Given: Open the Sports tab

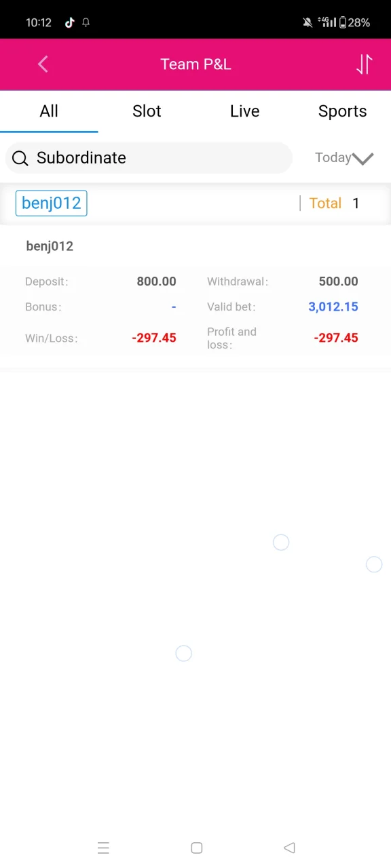Looking at the screenshot, I should [x=342, y=111].
